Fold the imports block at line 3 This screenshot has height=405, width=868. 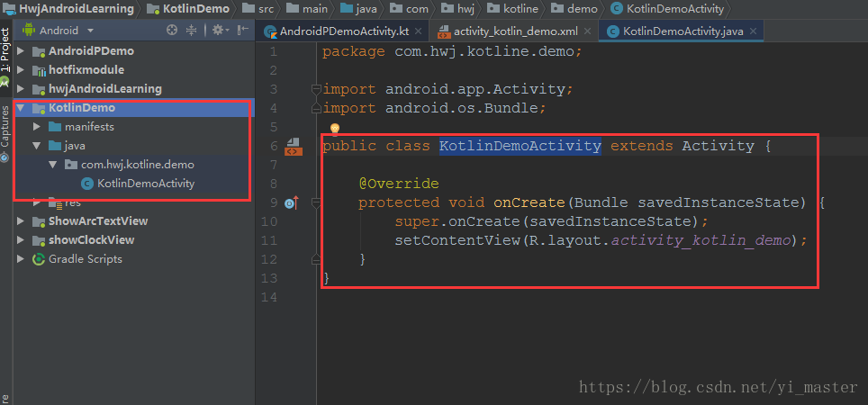click(x=316, y=89)
